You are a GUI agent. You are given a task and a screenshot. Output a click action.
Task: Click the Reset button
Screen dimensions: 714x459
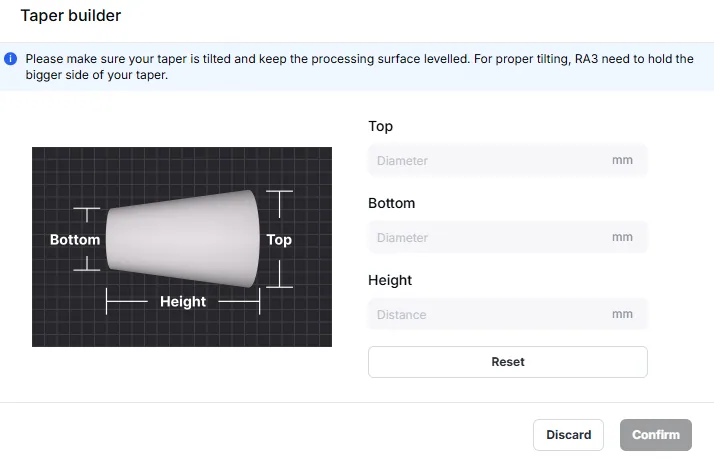pyautogui.click(x=508, y=362)
